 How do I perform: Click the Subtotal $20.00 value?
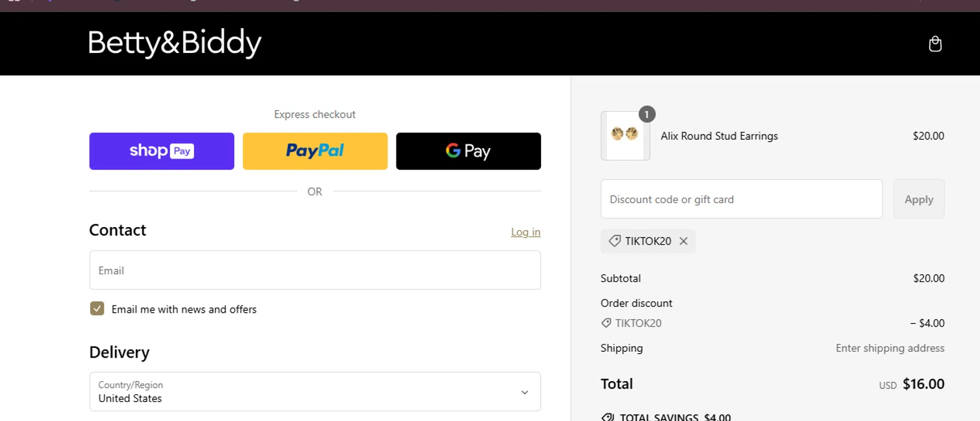click(x=929, y=278)
